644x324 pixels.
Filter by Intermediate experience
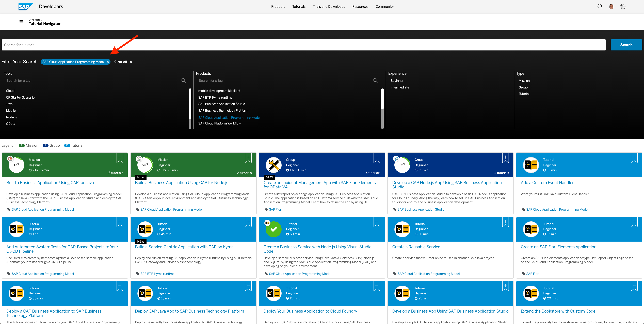[x=399, y=87]
